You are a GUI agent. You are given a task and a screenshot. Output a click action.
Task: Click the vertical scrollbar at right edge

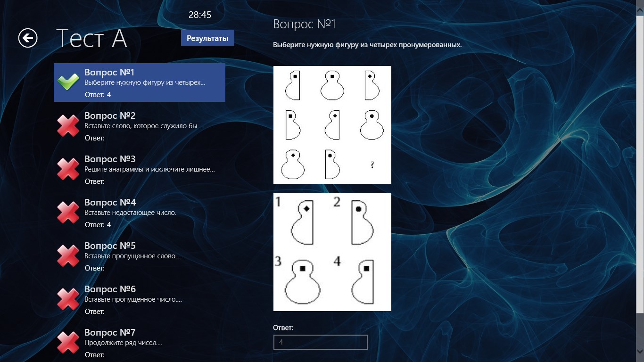pos(640,181)
